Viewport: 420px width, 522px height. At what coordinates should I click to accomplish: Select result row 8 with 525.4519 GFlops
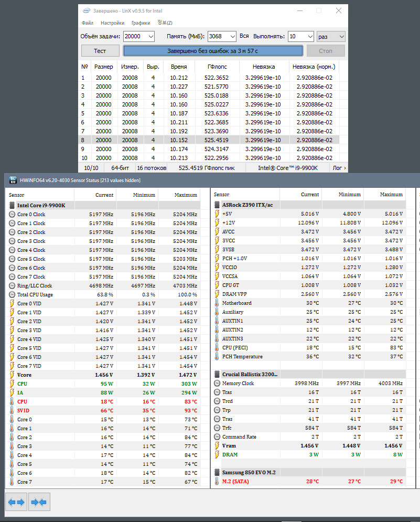click(209, 140)
